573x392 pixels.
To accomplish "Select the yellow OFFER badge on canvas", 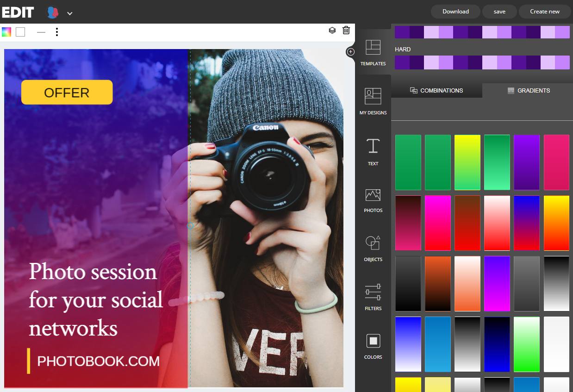I will click(67, 92).
